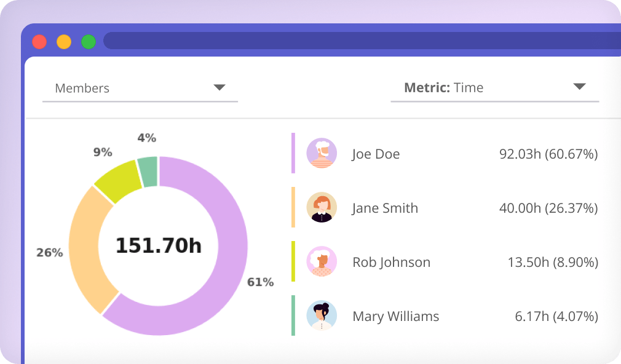This screenshot has width=621, height=364.
Task: Click the dark address bar in title bar
Action: tap(362, 41)
